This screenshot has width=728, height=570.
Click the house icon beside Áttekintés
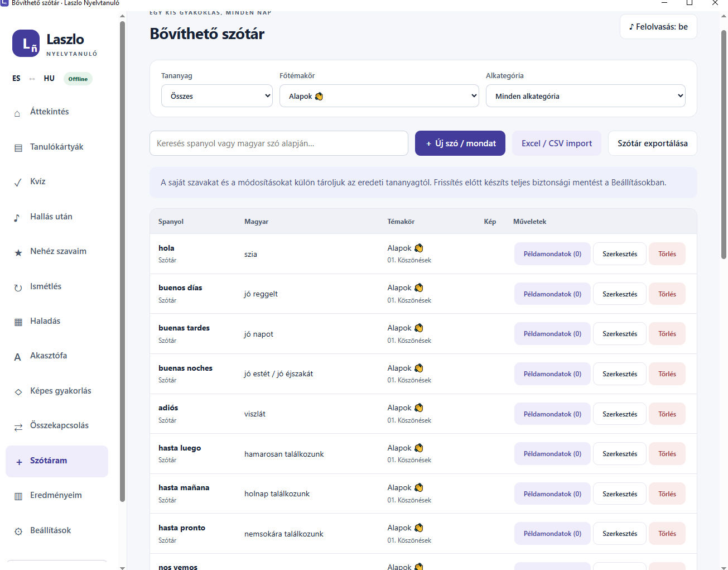tap(18, 113)
